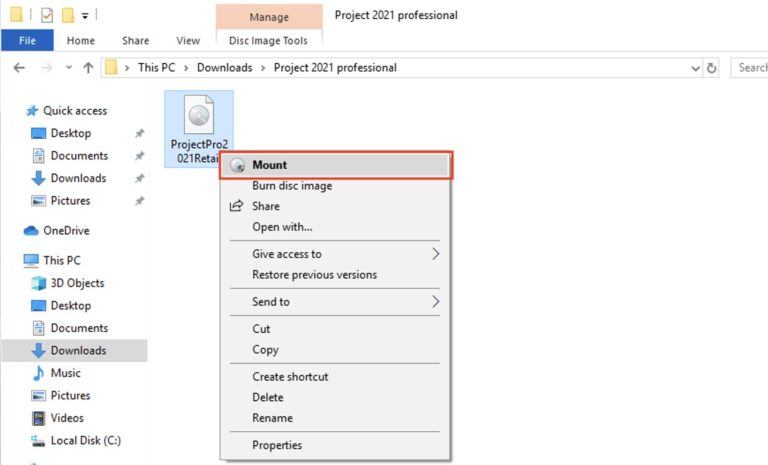
Task: Click the Refresh button in address bar
Action: [712, 68]
